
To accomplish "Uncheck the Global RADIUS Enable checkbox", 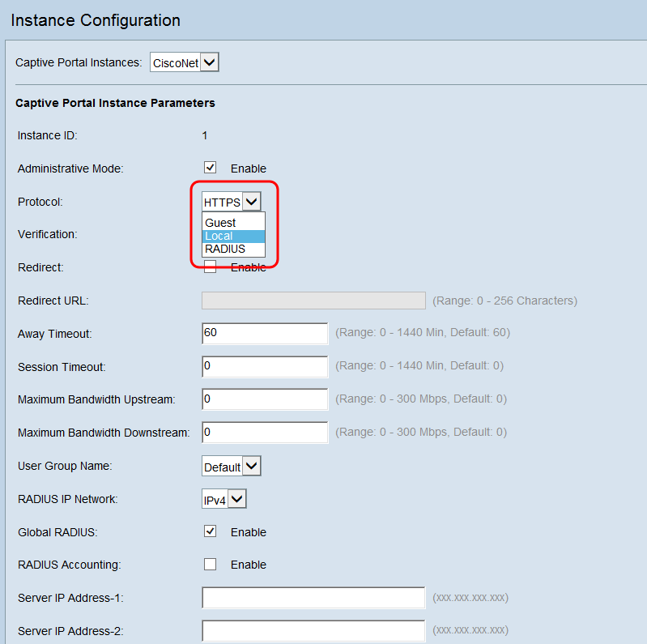I will [x=211, y=531].
